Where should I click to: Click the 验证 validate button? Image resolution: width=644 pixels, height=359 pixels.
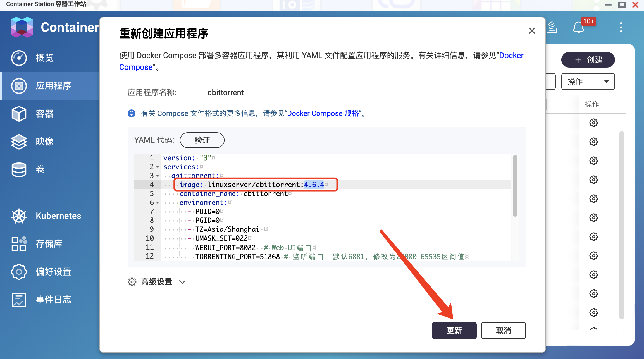click(x=202, y=140)
